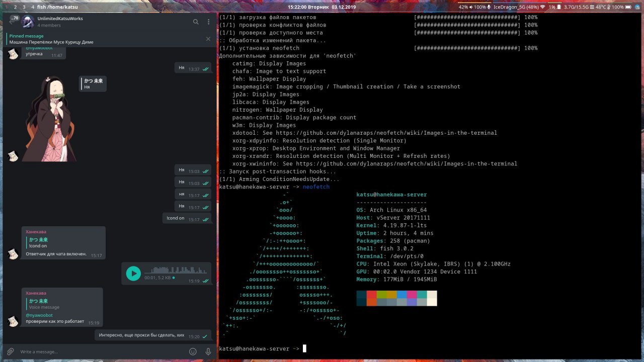Select the Ня message sent at 13:37
The height and width of the screenshot is (362, 644).
(x=193, y=68)
